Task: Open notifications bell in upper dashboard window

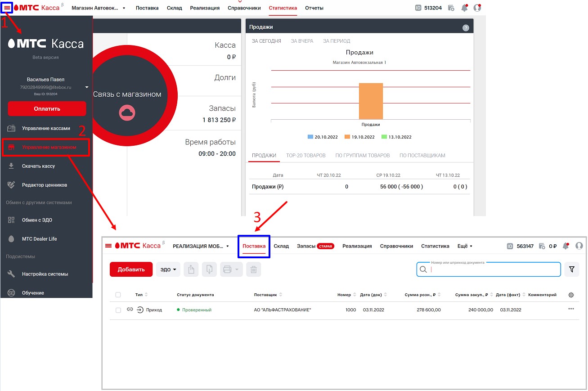Action: coord(464,8)
